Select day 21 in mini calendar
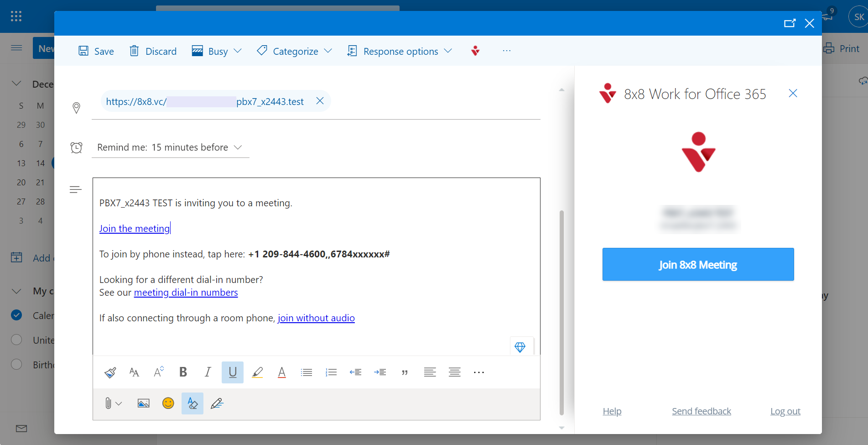The width and height of the screenshot is (868, 445). (x=40, y=182)
